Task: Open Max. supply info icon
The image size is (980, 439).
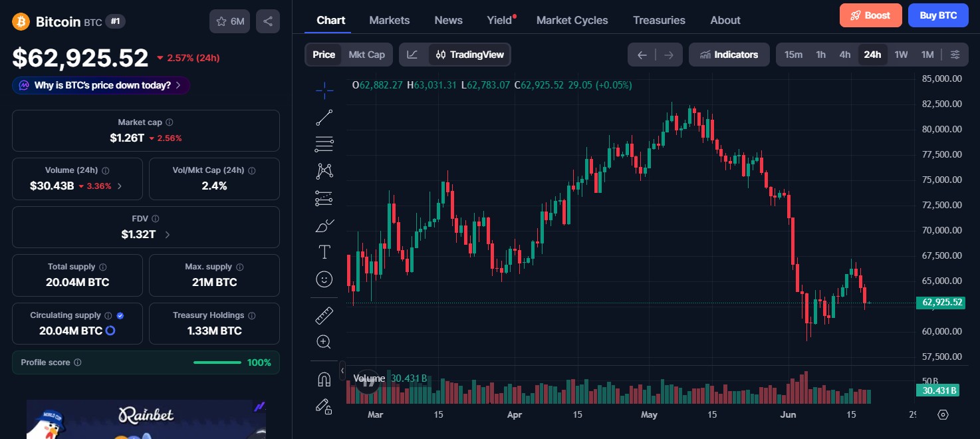Action: 240,267
